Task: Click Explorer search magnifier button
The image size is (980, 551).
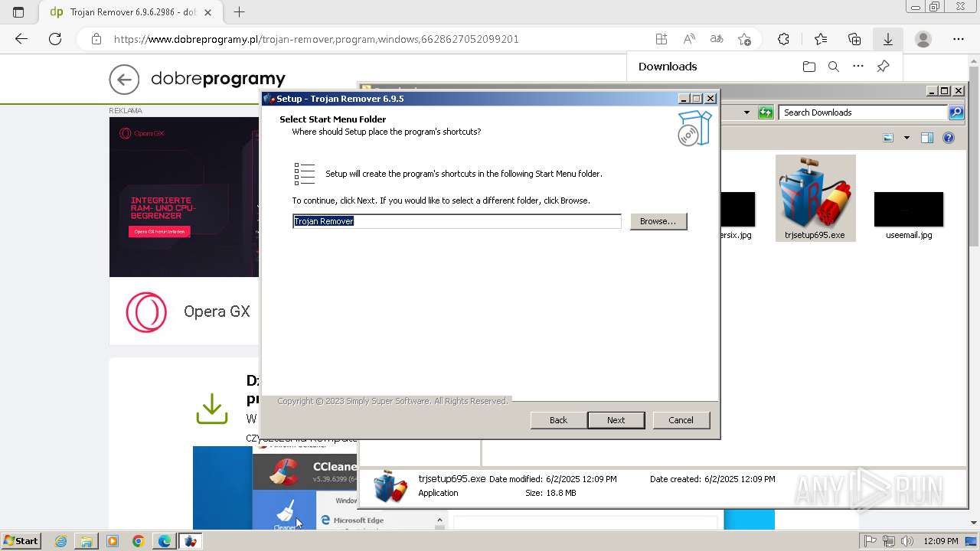Action: pos(956,112)
